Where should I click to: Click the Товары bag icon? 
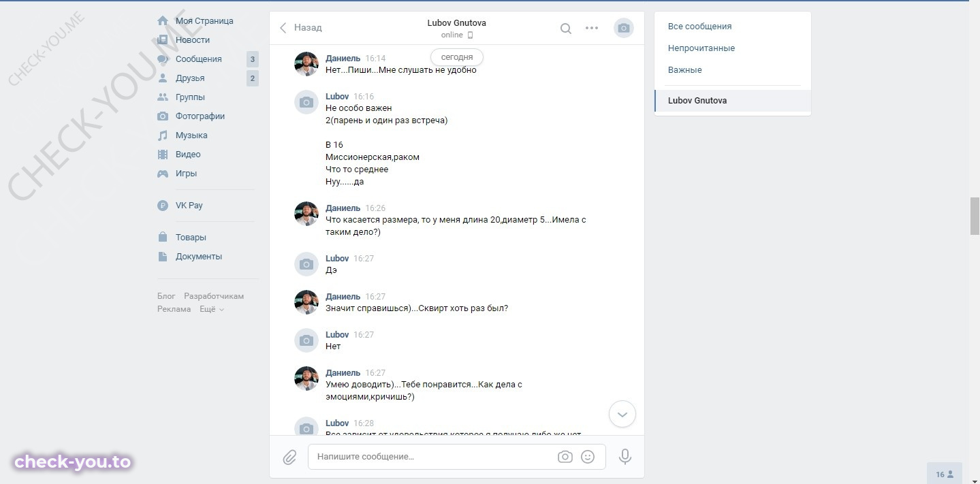163,238
